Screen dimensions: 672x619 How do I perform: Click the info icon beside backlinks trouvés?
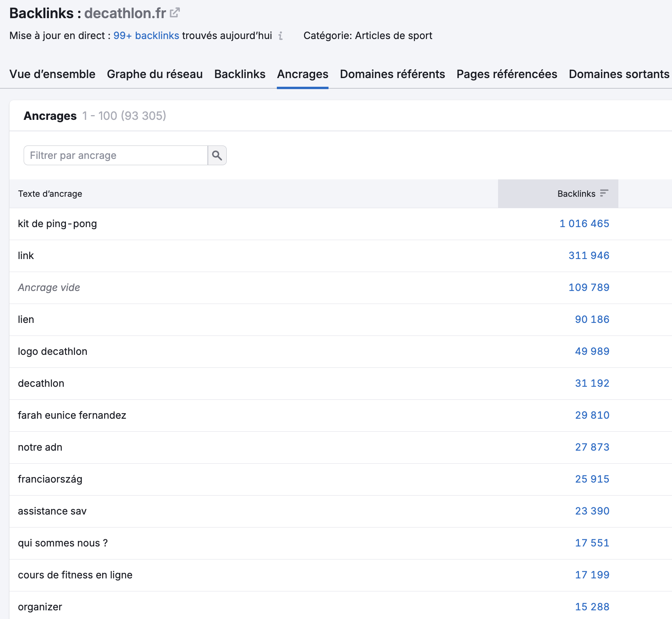280,36
